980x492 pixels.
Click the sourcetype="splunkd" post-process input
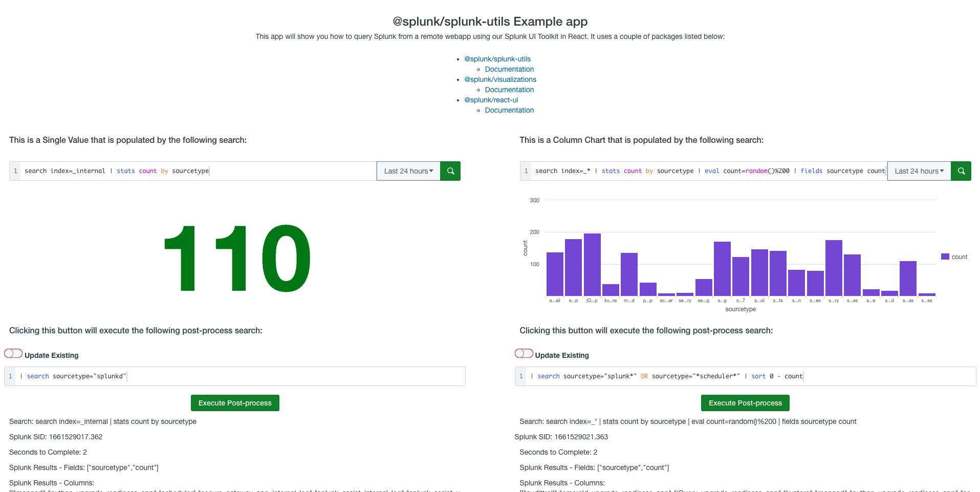coord(241,376)
